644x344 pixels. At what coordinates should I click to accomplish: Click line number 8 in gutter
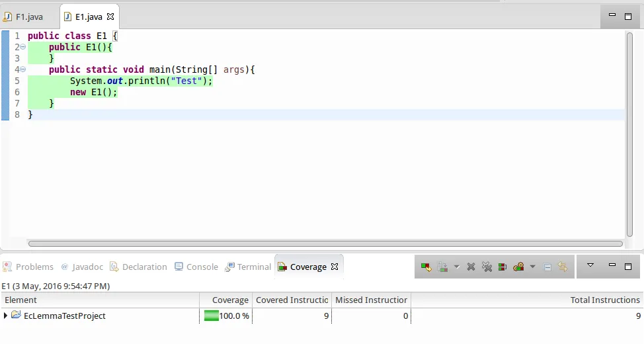pyautogui.click(x=17, y=114)
